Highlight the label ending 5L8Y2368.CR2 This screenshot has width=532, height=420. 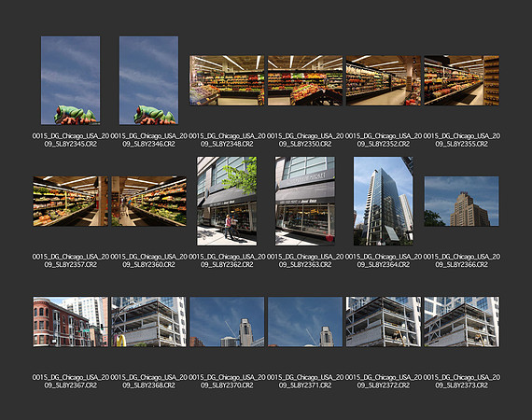tap(148, 382)
